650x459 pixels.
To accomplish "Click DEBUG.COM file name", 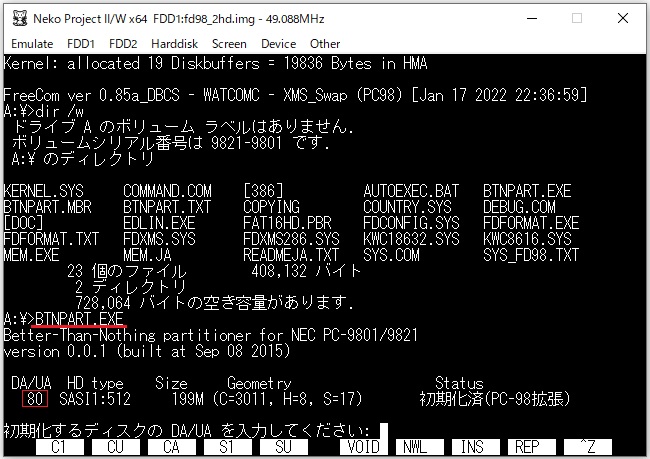I will point(519,207).
